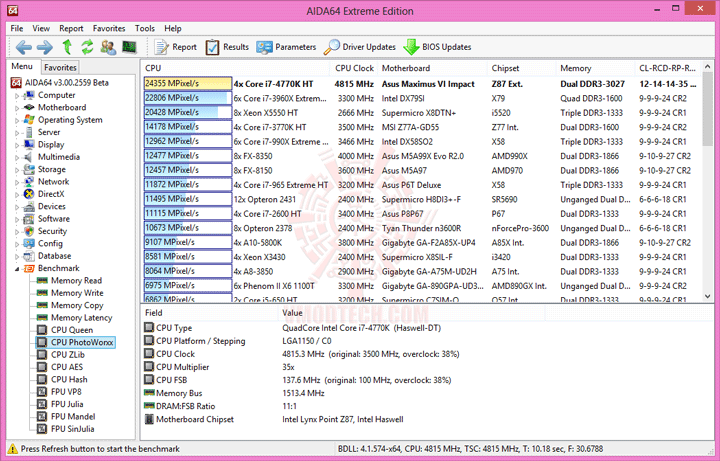Select the CPU PhotoWorxx benchmark
This screenshot has height=461, width=720.
pos(82,343)
